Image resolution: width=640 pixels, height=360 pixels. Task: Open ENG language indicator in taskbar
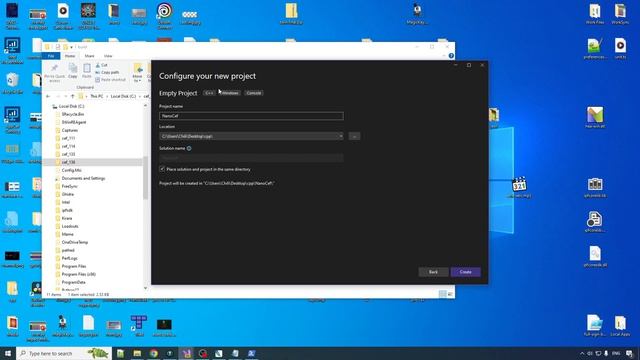[x=616, y=353]
